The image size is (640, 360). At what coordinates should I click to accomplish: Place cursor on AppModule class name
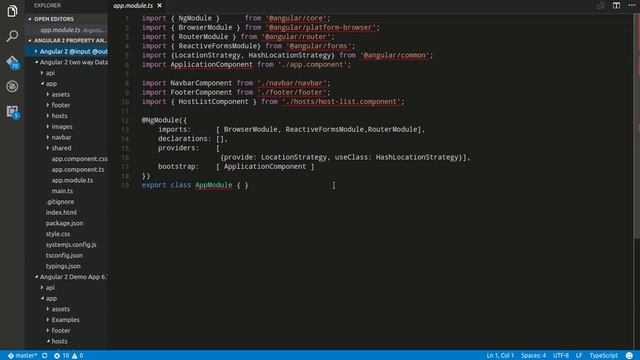point(213,185)
